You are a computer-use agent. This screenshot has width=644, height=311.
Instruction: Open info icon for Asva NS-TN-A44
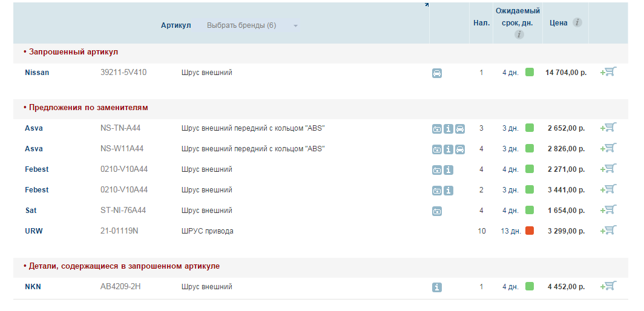(448, 129)
